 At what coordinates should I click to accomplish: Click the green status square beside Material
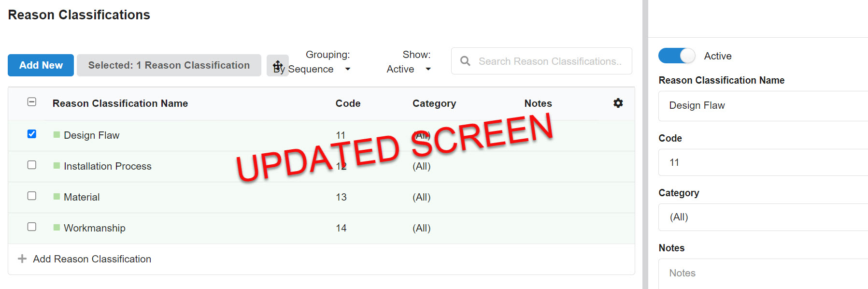click(57, 197)
